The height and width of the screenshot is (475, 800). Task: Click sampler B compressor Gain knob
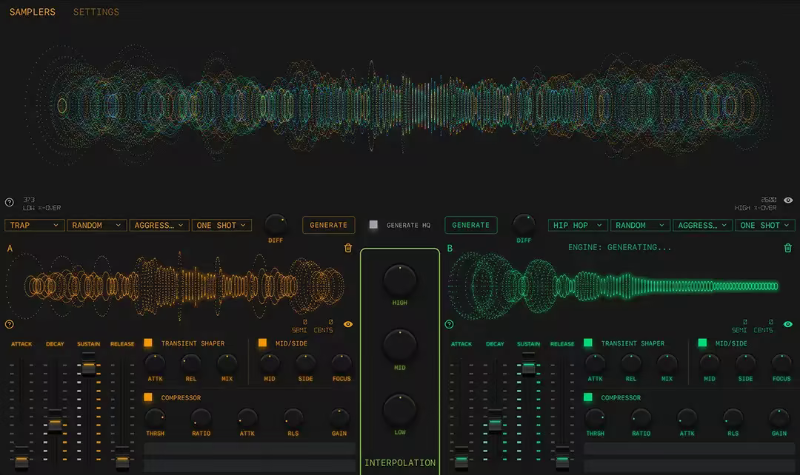point(779,418)
